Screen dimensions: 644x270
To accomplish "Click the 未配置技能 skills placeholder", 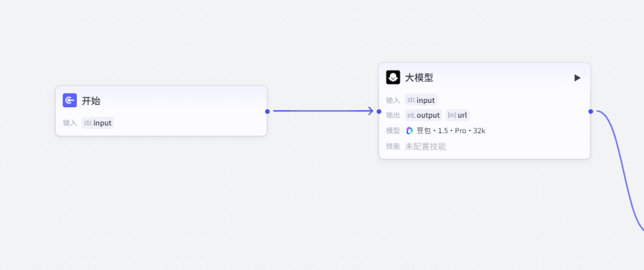I will tap(426, 147).
